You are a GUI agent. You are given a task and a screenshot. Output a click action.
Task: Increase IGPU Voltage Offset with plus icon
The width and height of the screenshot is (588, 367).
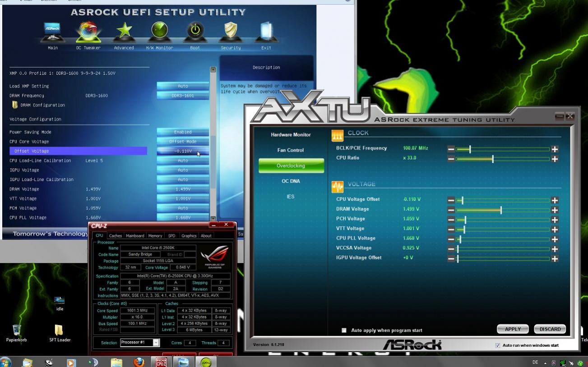(x=555, y=259)
